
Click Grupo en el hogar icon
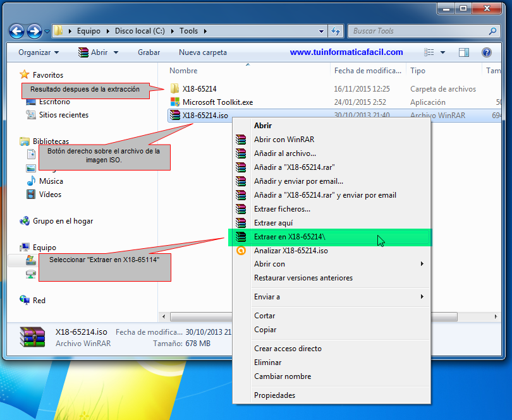pyautogui.click(x=25, y=221)
